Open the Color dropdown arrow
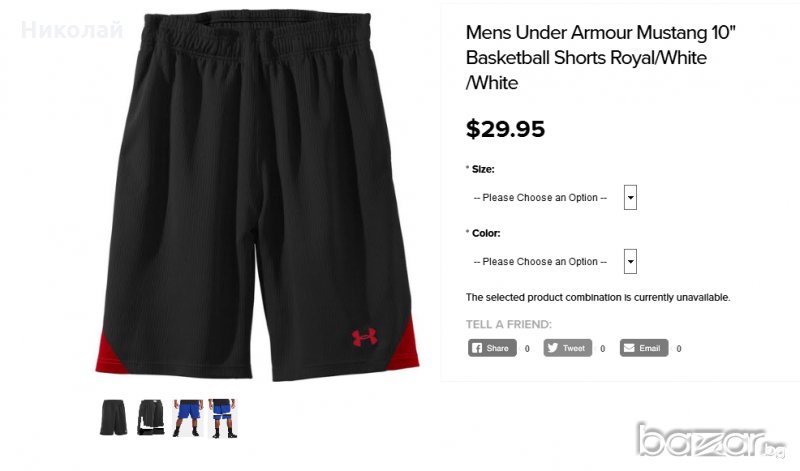Viewport: 800px width, 471px height. [631, 261]
